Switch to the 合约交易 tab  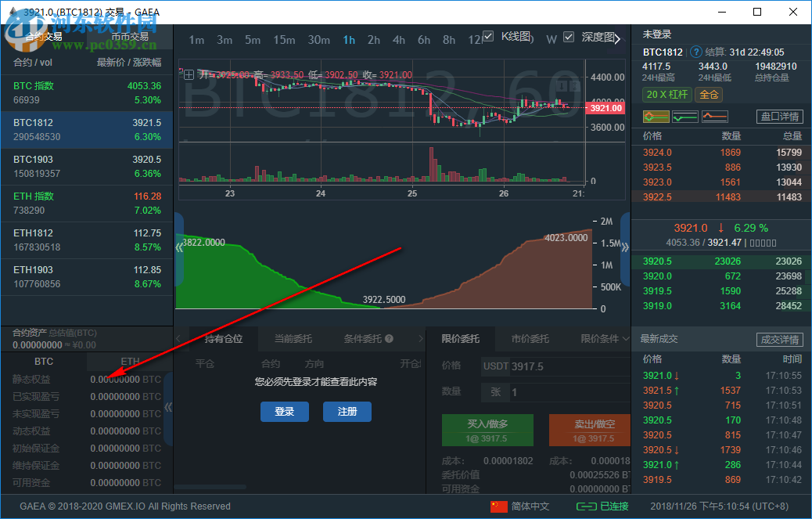[x=44, y=37]
